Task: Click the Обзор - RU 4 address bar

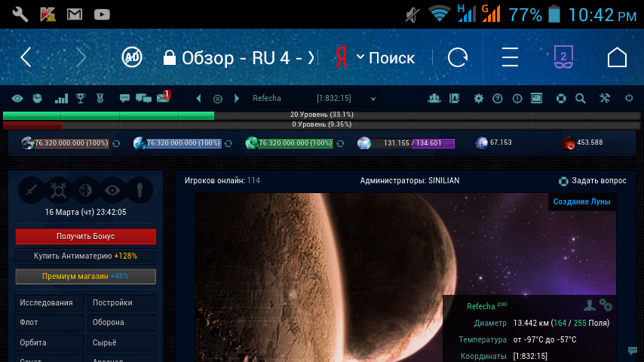Action: tap(239, 58)
